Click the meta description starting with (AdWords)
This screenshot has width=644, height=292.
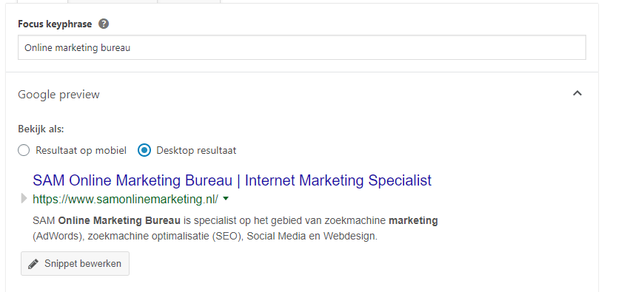click(205, 237)
